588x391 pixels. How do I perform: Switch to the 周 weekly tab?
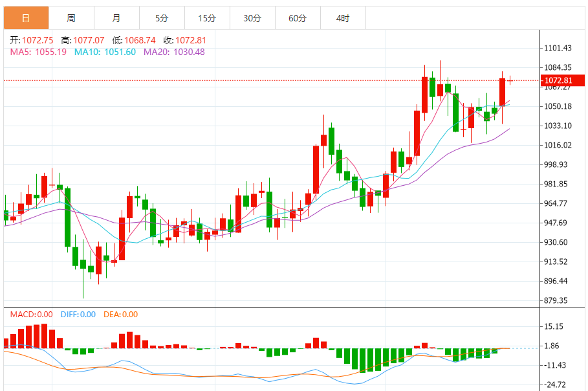click(x=71, y=17)
